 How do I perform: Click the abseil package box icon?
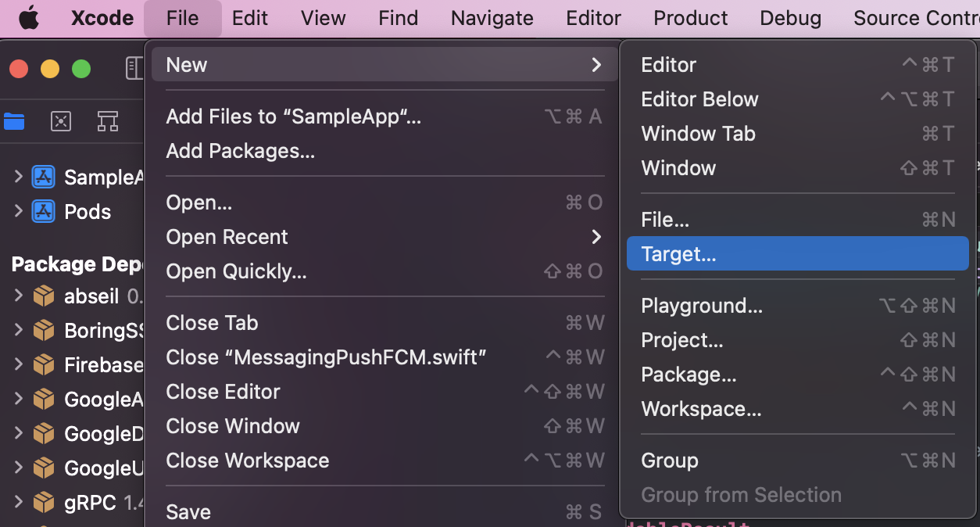[44, 296]
